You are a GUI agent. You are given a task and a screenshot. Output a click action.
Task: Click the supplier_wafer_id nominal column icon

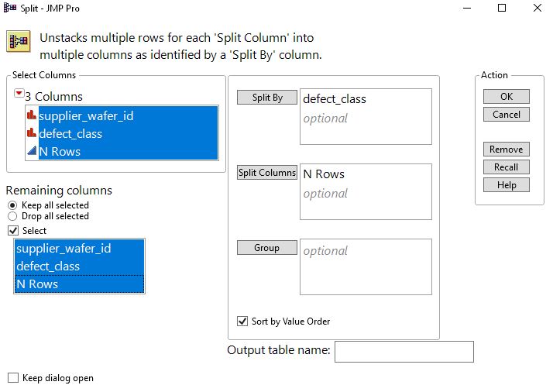32,116
